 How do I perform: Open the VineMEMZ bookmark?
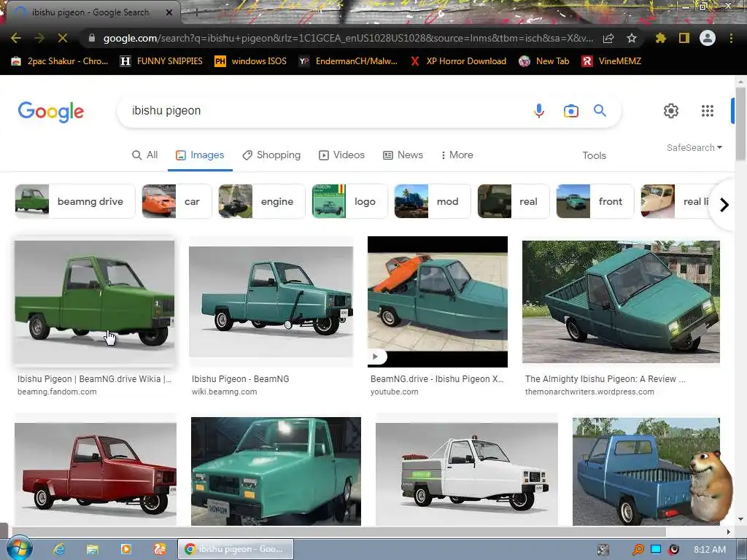tap(611, 61)
